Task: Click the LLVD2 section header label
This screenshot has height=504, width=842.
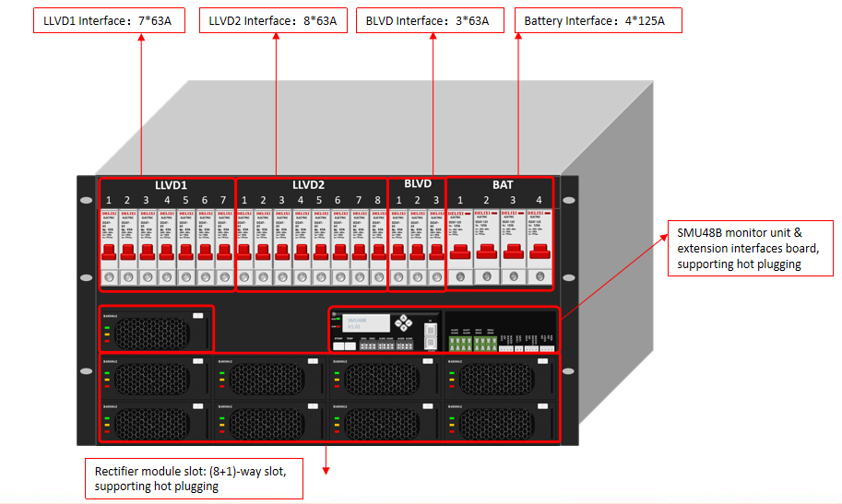Action: 308,185
